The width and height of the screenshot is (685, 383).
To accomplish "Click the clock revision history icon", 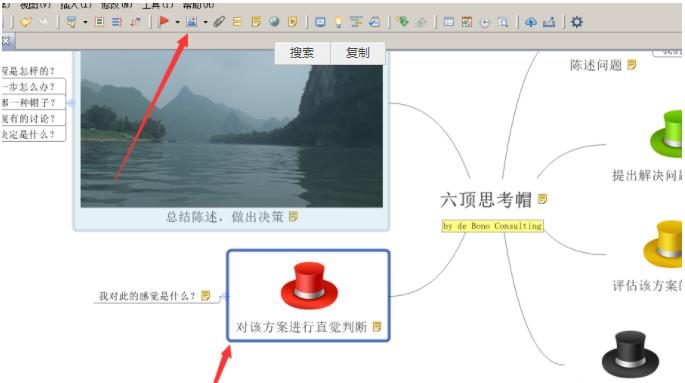I will click(485, 23).
